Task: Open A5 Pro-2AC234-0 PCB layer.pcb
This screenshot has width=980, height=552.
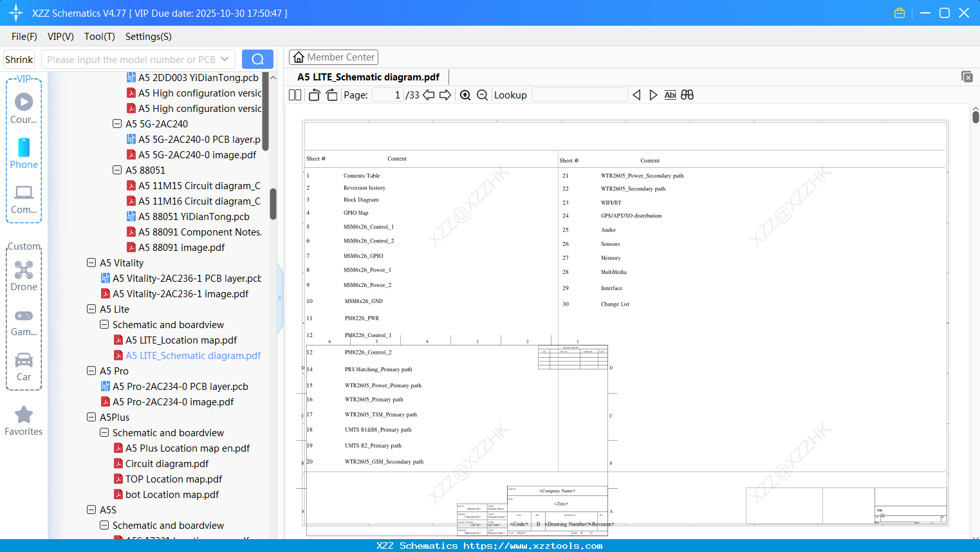Action: pos(174,387)
